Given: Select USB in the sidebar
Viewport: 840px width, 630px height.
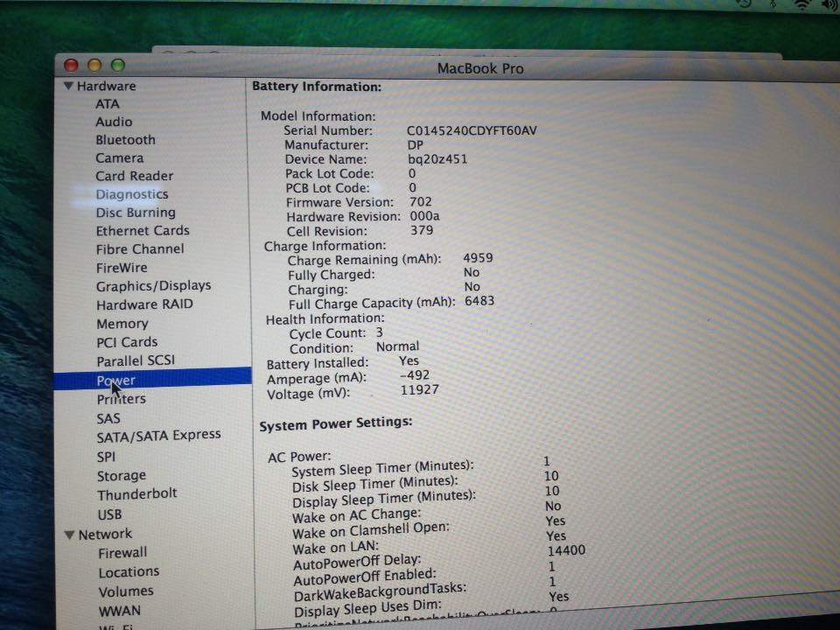Looking at the screenshot, I should pyautogui.click(x=109, y=514).
